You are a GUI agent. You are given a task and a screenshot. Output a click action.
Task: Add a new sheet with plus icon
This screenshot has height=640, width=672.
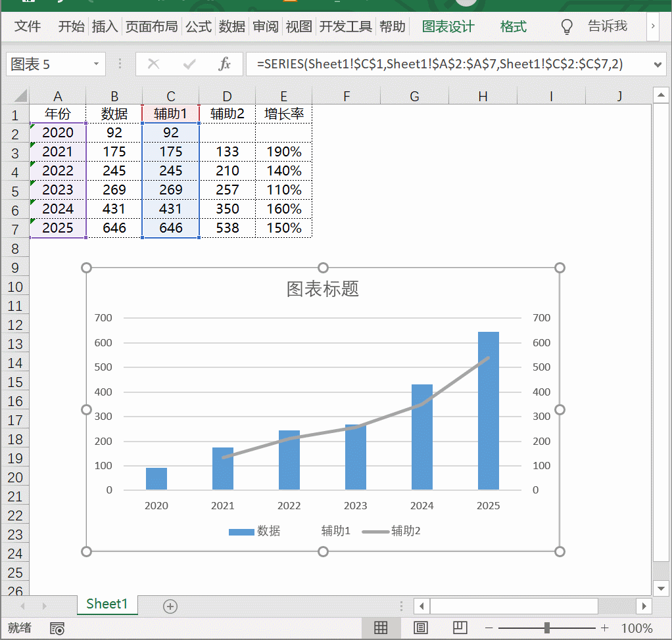tap(170, 606)
